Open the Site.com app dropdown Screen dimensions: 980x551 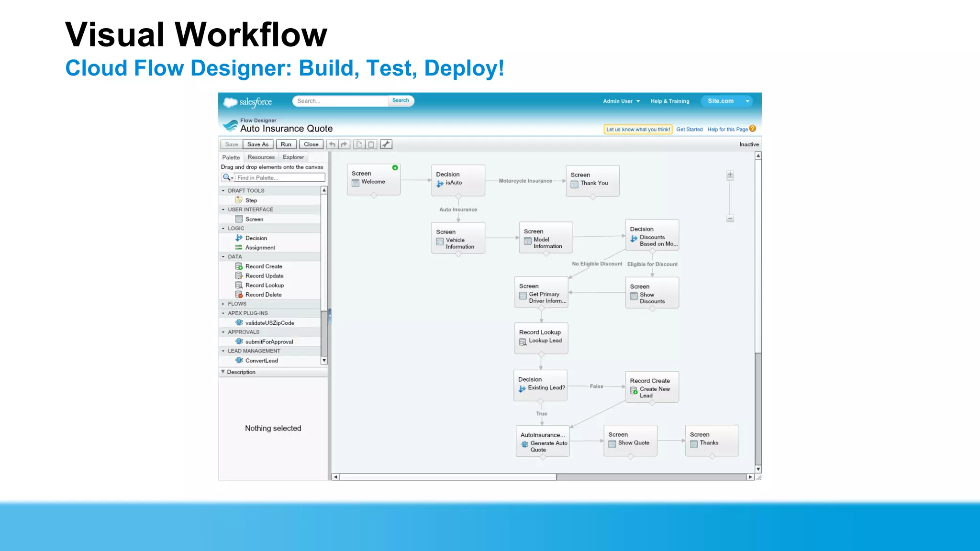click(747, 101)
